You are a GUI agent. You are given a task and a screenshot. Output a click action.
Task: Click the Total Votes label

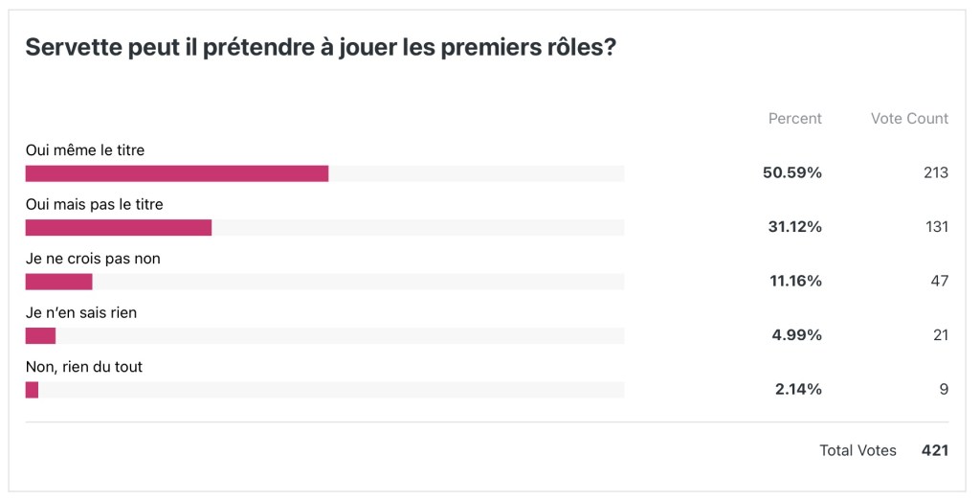(857, 450)
